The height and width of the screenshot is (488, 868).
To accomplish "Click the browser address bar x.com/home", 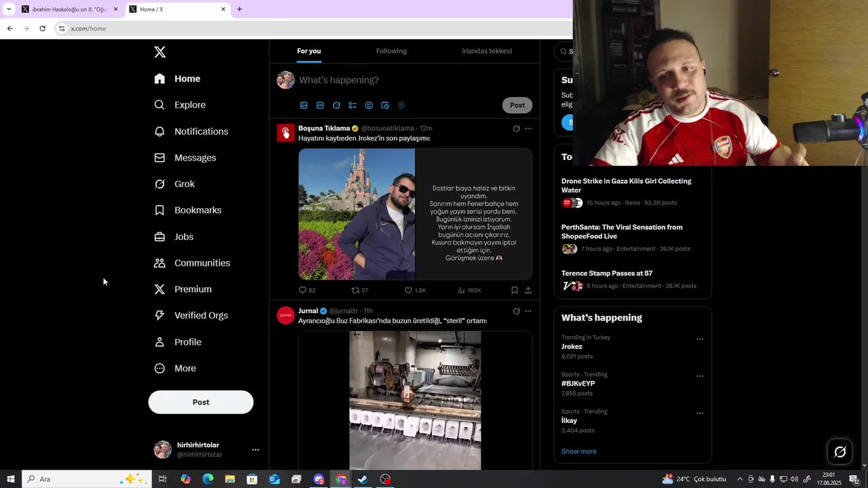I will (x=312, y=28).
